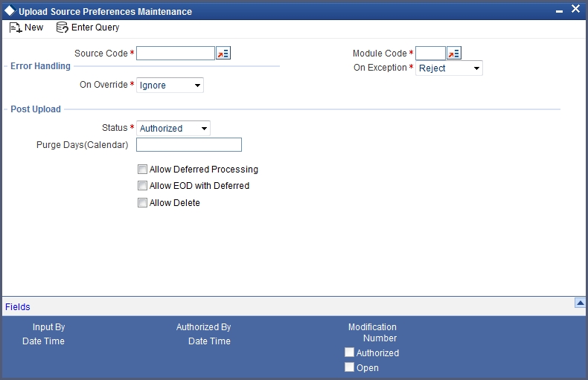Image resolution: width=588 pixels, height=380 pixels.
Task: Close the Upload Source Preferences window
Action: click(x=575, y=9)
